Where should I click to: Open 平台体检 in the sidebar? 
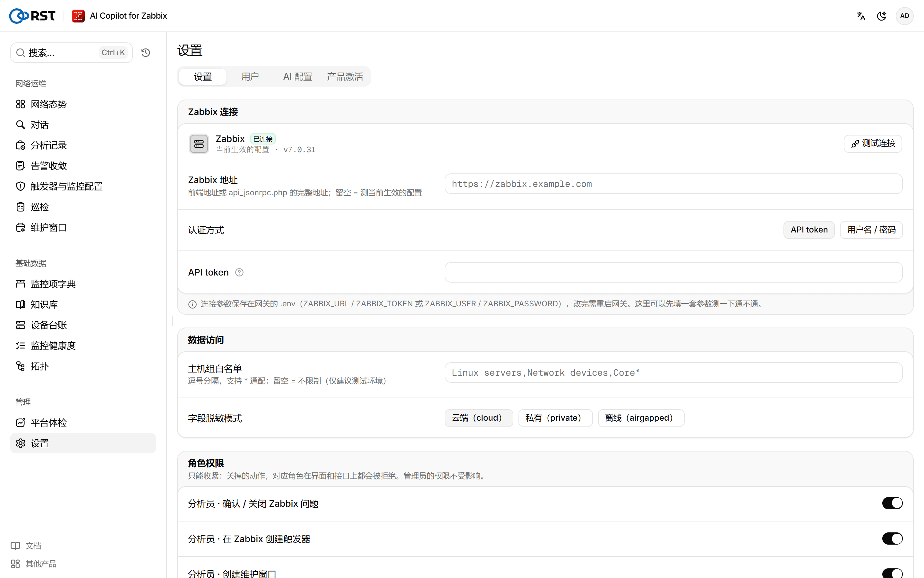(x=83, y=422)
